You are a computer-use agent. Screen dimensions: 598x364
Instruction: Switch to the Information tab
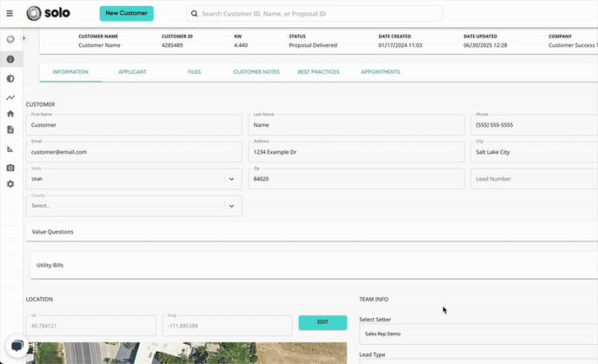(x=70, y=71)
